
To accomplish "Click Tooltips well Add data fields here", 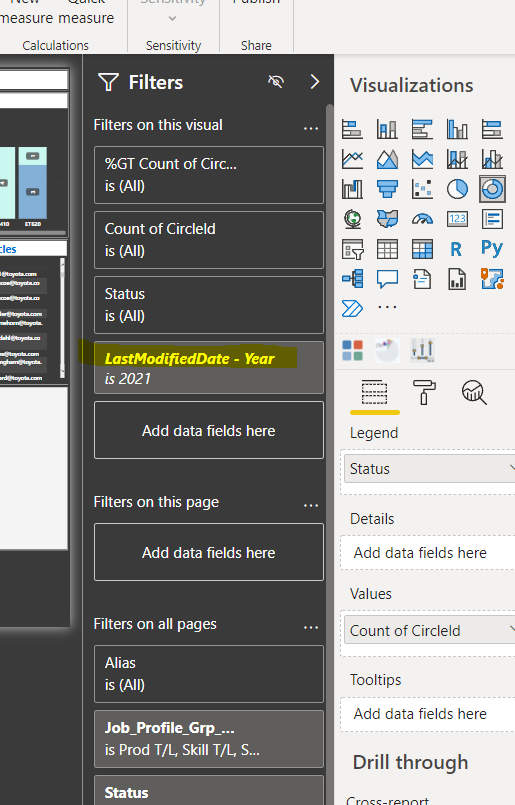I will pyautogui.click(x=428, y=714).
